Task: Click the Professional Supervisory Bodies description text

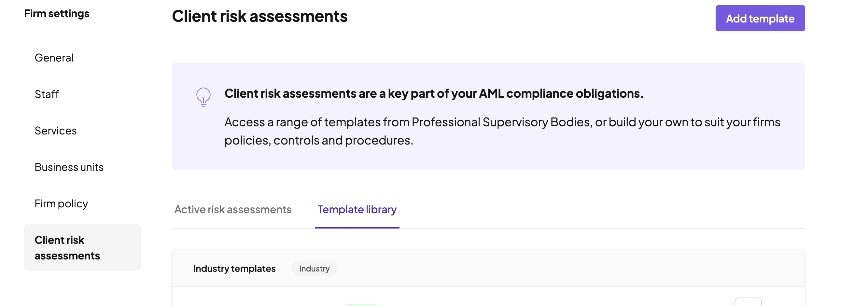Action: tap(502, 122)
